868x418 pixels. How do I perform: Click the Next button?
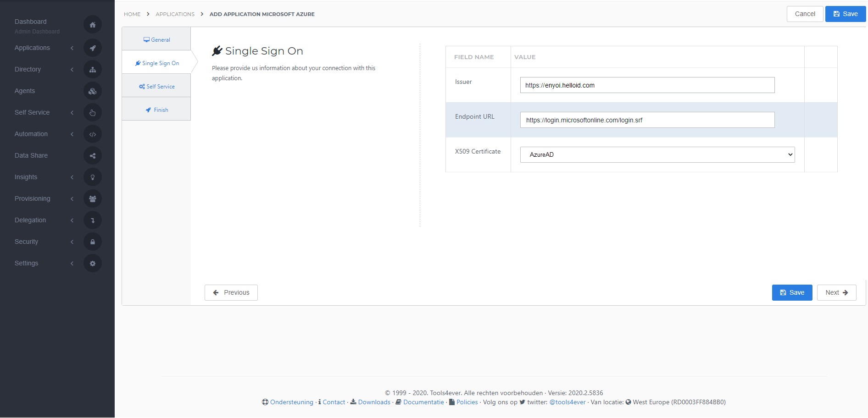pos(837,292)
